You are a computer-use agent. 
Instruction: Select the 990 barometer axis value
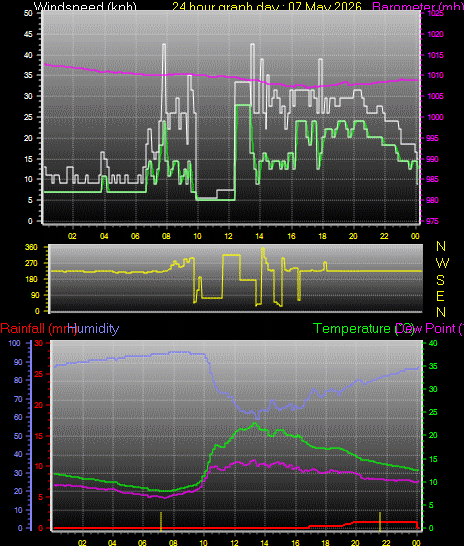click(433, 159)
